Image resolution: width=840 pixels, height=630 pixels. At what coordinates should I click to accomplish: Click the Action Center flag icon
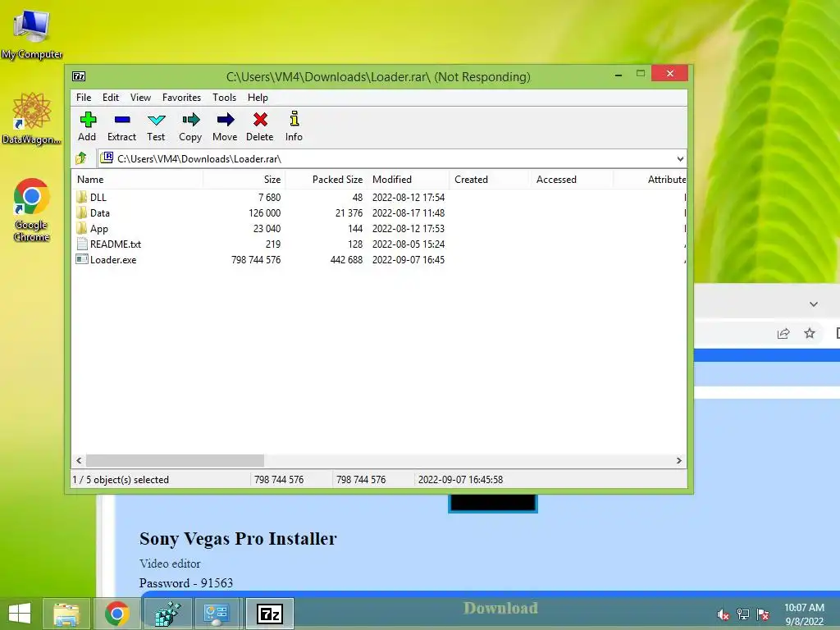tap(763, 614)
